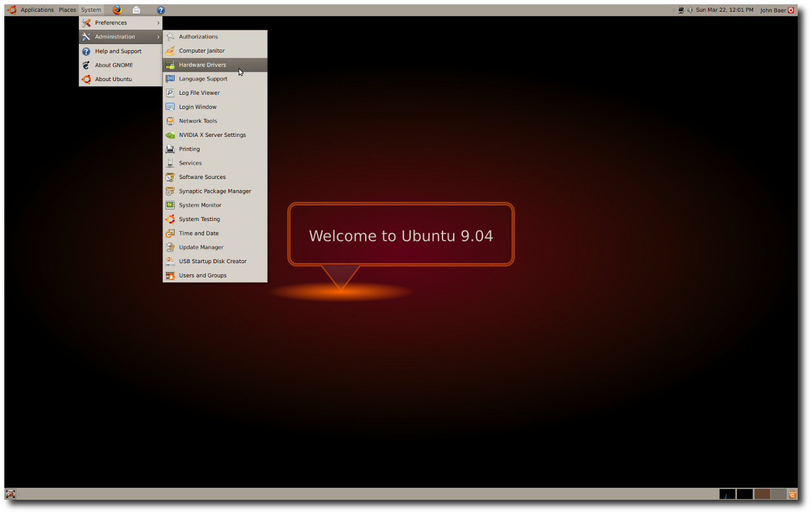
Task: Click the Ubuntu logo on the top panel
Action: click(x=12, y=10)
